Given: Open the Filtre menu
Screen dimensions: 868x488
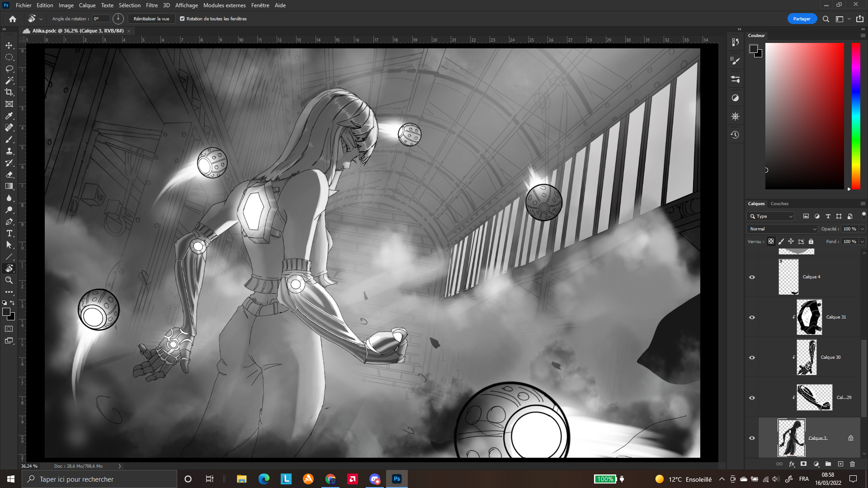Looking at the screenshot, I should pyautogui.click(x=151, y=5).
